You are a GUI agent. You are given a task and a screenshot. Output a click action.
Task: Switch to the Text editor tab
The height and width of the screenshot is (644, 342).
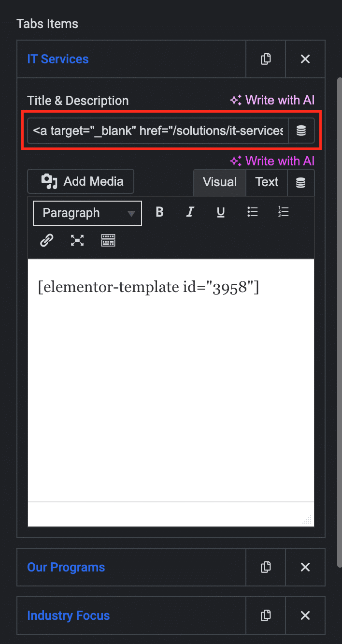(267, 182)
